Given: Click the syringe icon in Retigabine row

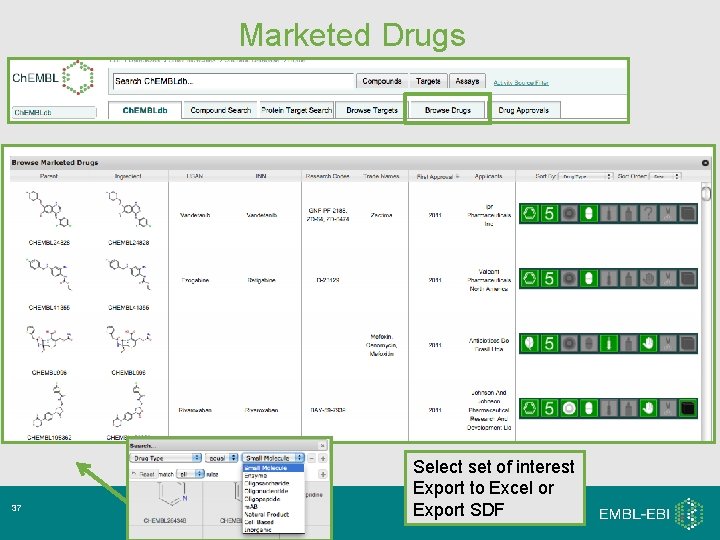Looking at the screenshot, I should tap(608, 278).
